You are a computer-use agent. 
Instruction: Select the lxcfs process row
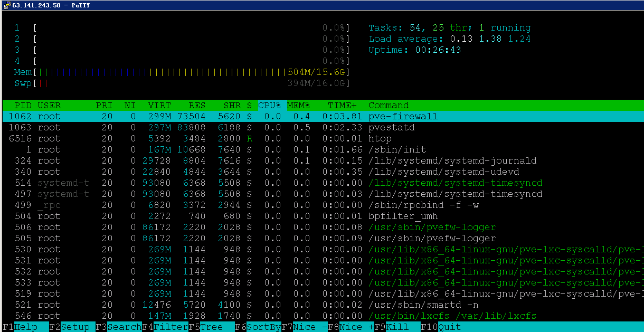322,316
